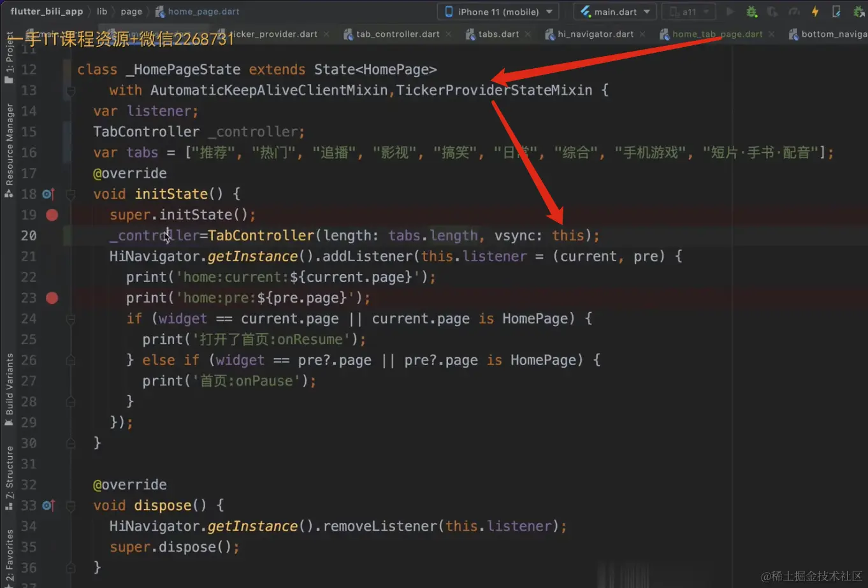868x588 pixels.
Task: Open the profiler speedometer icon
Action: tap(793, 11)
